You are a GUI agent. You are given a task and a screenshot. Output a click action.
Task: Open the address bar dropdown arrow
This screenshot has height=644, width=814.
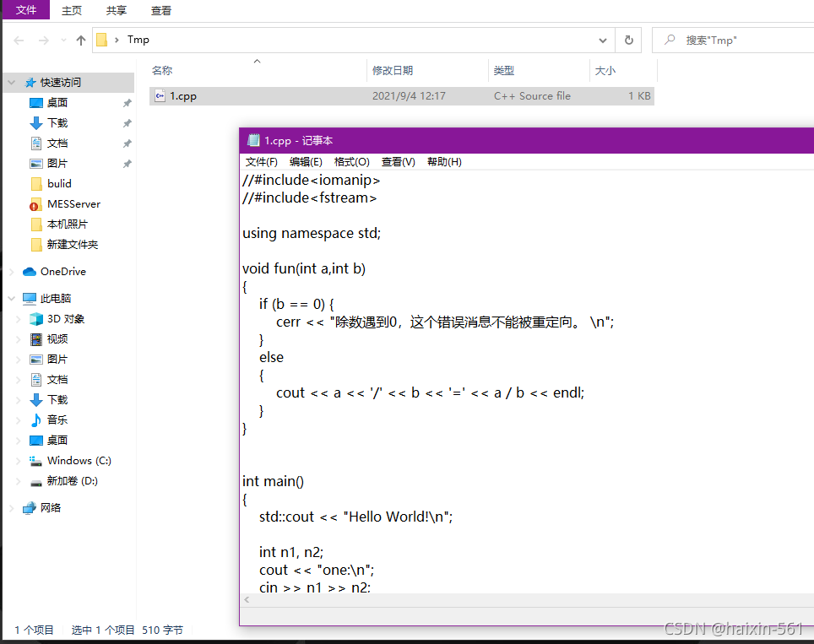pos(602,40)
